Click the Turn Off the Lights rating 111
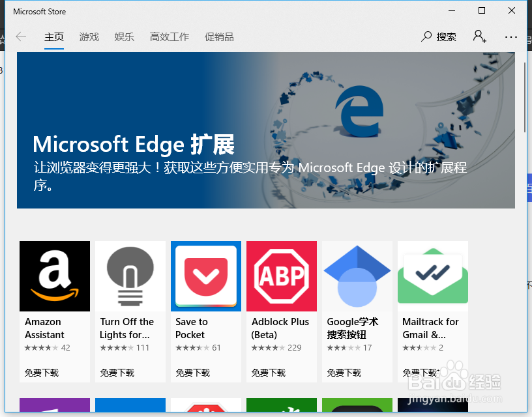The image size is (532, 417). tap(125, 348)
